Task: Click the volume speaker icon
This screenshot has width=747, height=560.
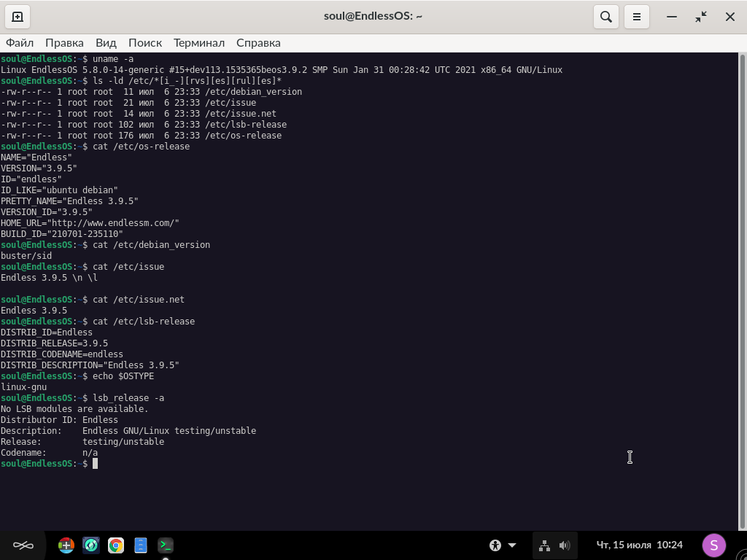Action: (565, 545)
